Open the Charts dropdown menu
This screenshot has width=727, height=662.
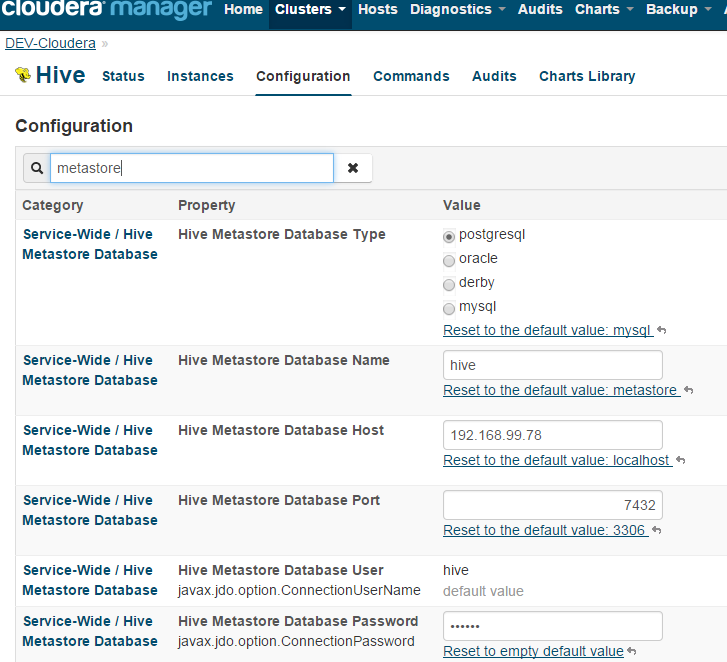604,9
